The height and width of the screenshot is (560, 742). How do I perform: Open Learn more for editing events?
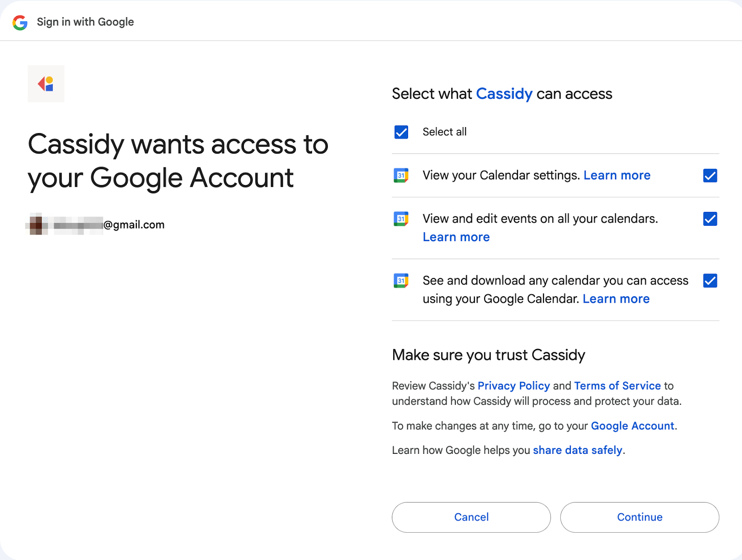click(x=456, y=237)
